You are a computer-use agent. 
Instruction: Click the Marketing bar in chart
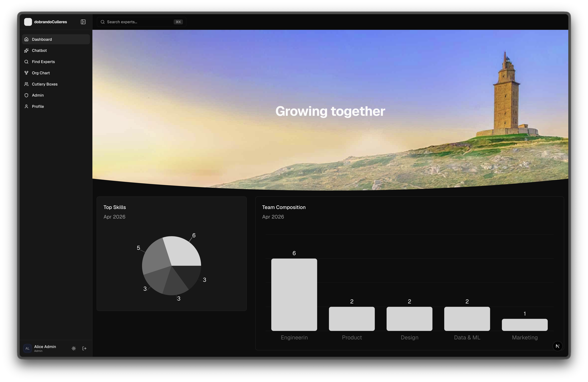pos(524,325)
